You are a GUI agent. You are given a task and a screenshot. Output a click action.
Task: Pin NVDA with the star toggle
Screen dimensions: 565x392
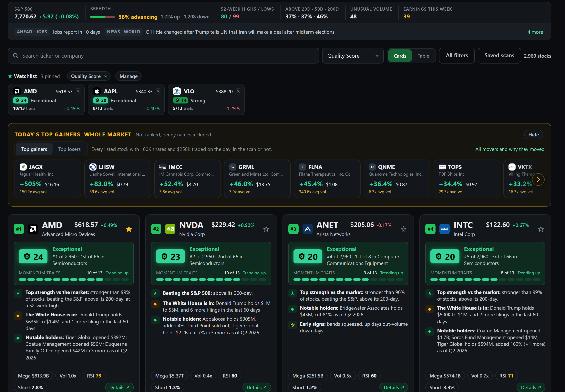(266, 229)
